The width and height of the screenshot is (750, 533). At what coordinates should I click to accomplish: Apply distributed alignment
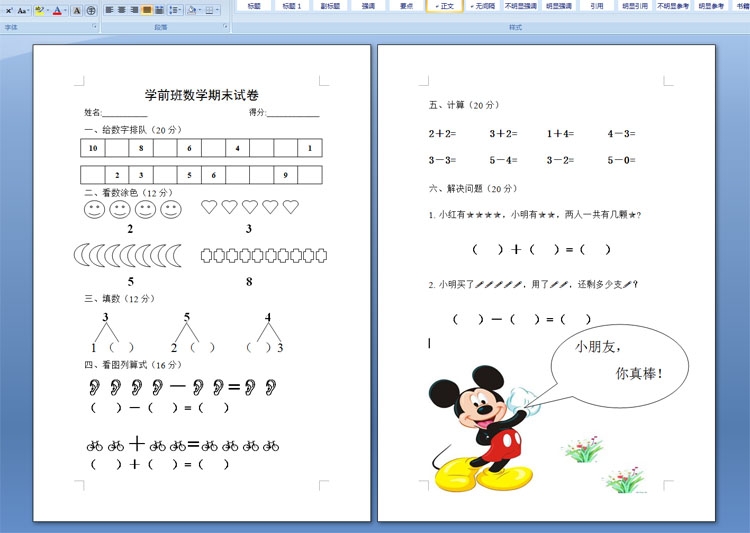(159, 10)
